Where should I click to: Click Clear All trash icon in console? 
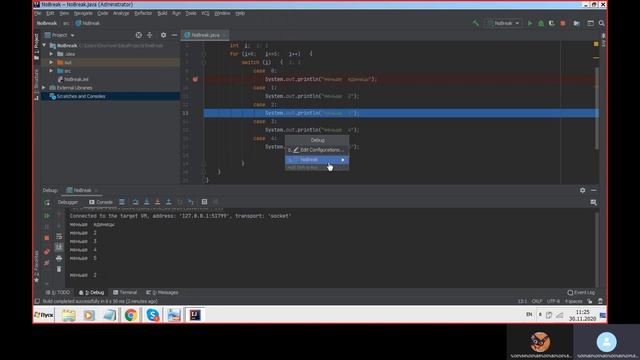point(59,269)
